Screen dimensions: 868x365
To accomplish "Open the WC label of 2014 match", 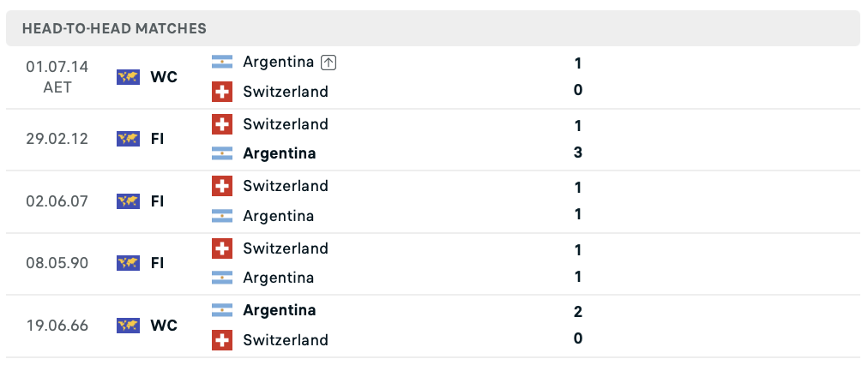I will 164,77.
